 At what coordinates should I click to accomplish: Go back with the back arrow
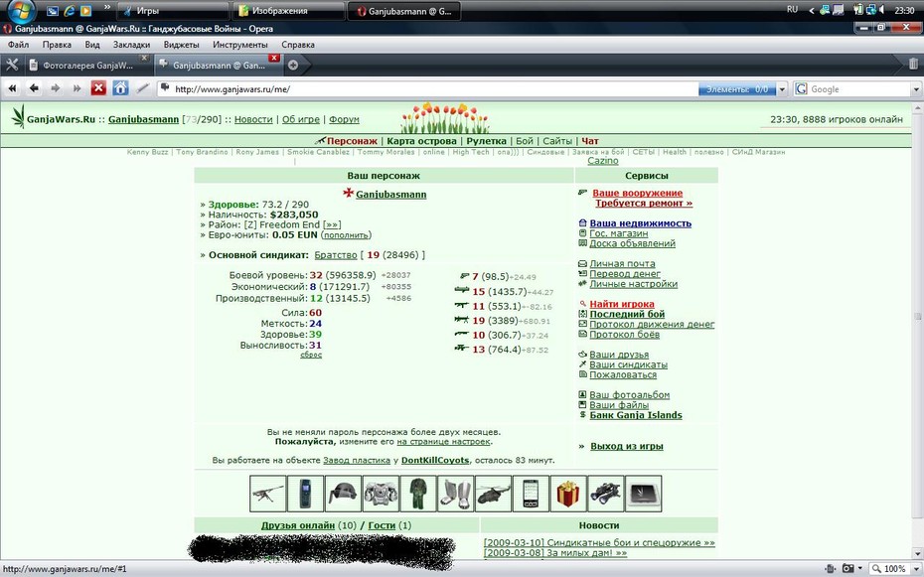[x=34, y=89]
